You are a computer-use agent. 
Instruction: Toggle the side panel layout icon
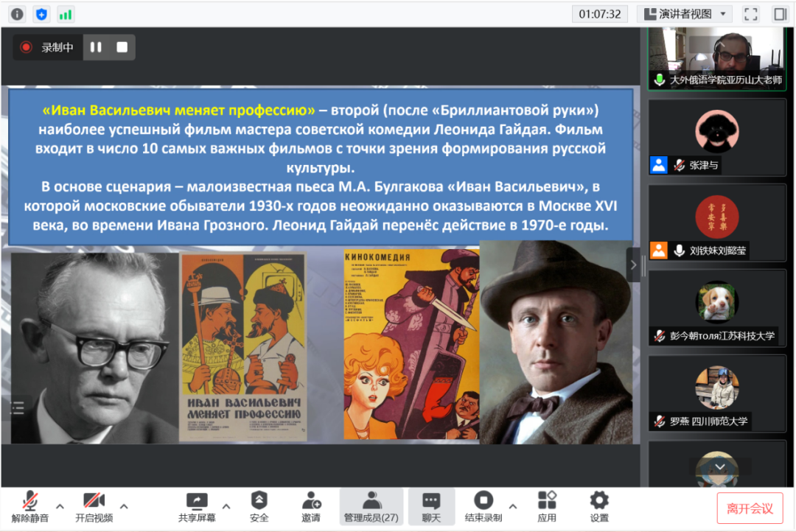[780, 14]
